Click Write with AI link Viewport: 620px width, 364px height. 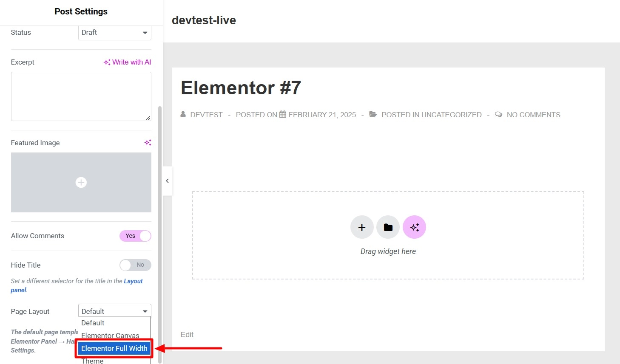pos(127,62)
